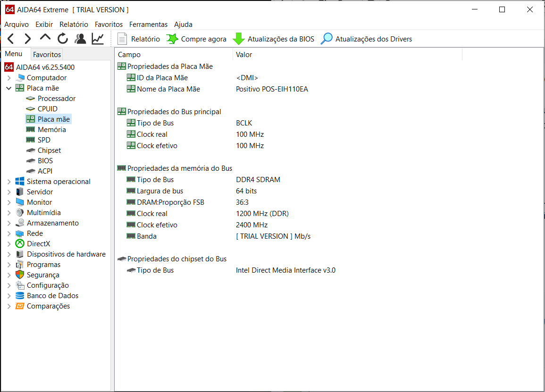Select Processador in the tree
This screenshot has height=392, width=545.
pos(56,98)
